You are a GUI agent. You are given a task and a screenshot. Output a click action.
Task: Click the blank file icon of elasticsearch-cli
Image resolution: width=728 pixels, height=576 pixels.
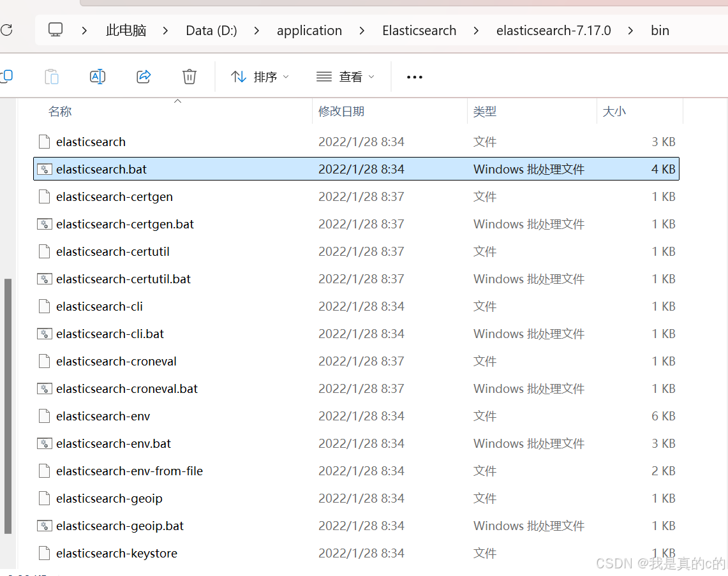45,306
